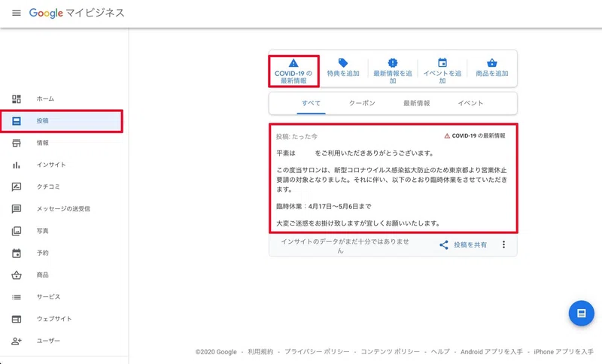
Task: Open the プライバシー ポリシー footer link
Action: [x=317, y=352]
